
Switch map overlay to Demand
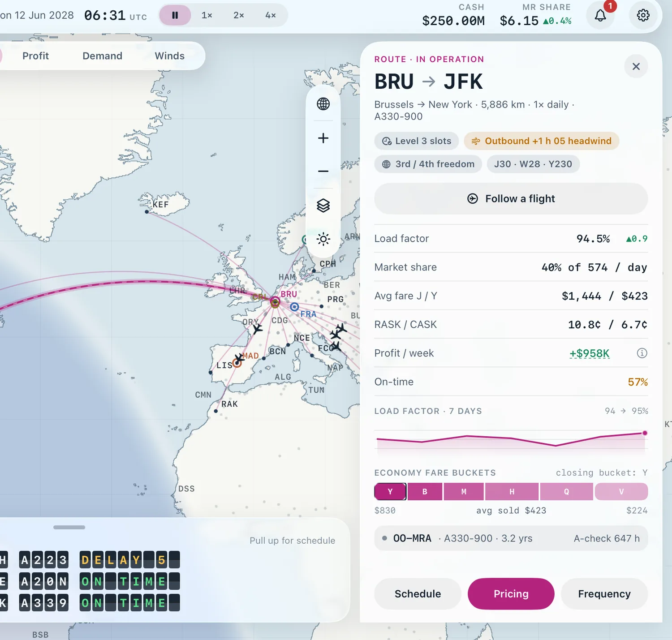102,56
